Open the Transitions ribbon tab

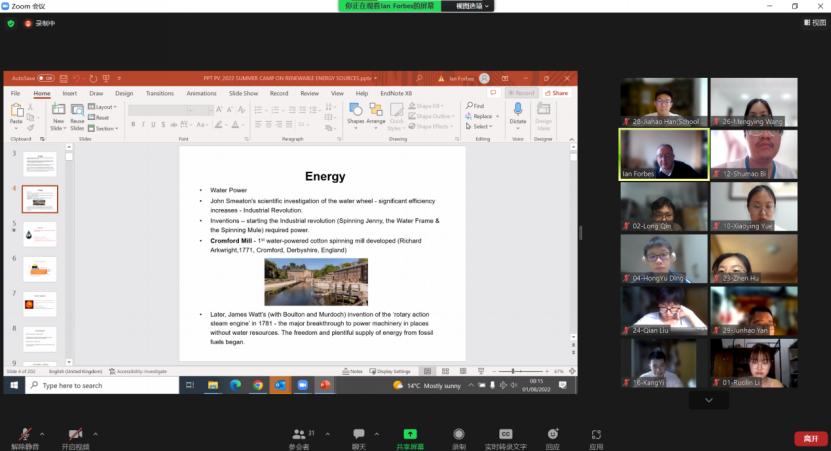pos(159,93)
